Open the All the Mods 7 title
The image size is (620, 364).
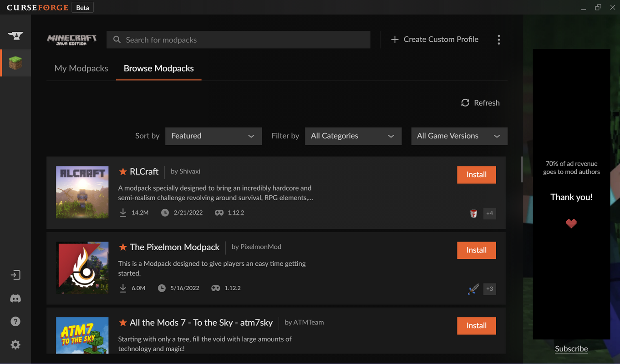click(x=201, y=323)
